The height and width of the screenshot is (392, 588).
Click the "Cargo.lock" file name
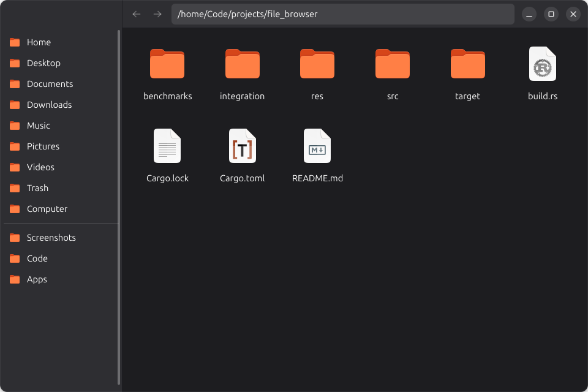click(167, 179)
